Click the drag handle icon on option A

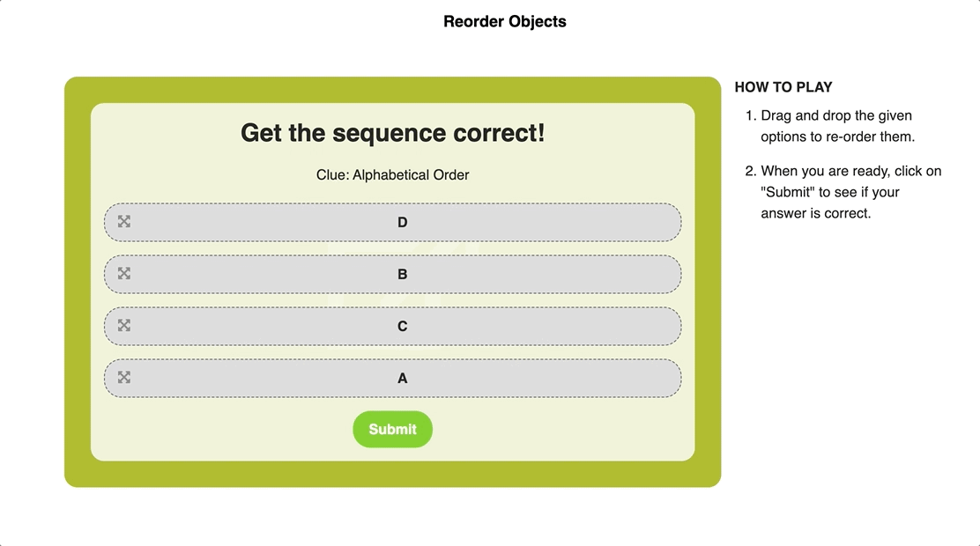click(123, 378)
